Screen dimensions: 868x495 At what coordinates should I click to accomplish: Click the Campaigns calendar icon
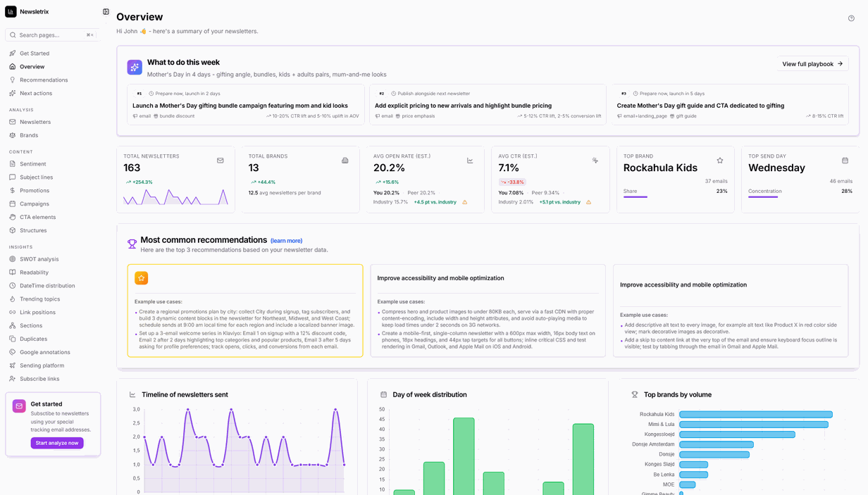tap(13, 204)
